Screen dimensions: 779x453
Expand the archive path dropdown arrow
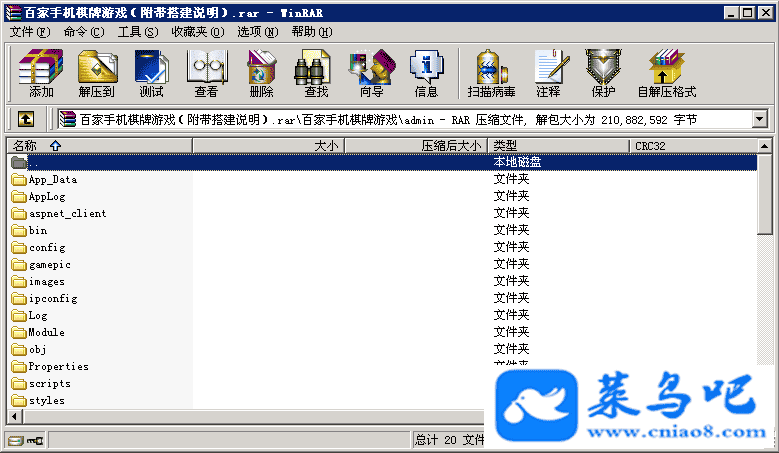(x=759, y=119)
